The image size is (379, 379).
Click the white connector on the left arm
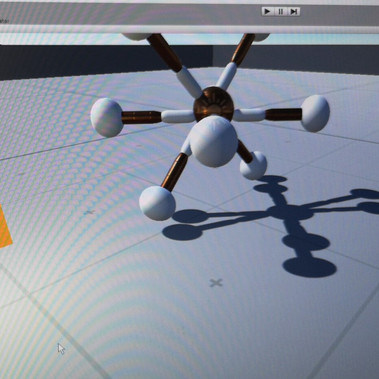pos(178,116)
